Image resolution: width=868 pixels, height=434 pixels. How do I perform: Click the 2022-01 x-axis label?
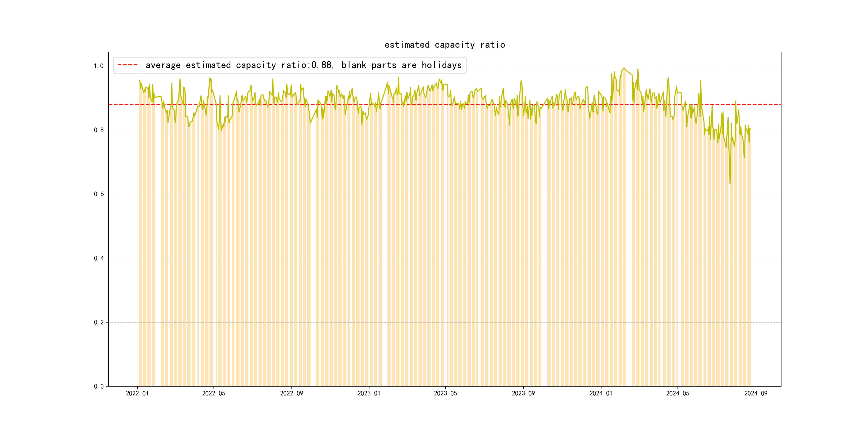tap(137, 393)
